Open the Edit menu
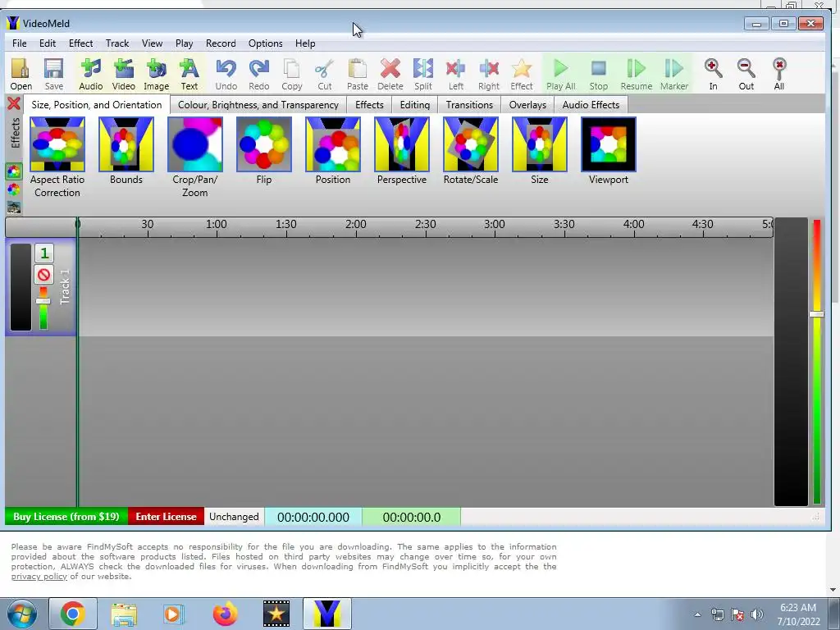This screenshot has width=840, height=630. coord(47,43)
